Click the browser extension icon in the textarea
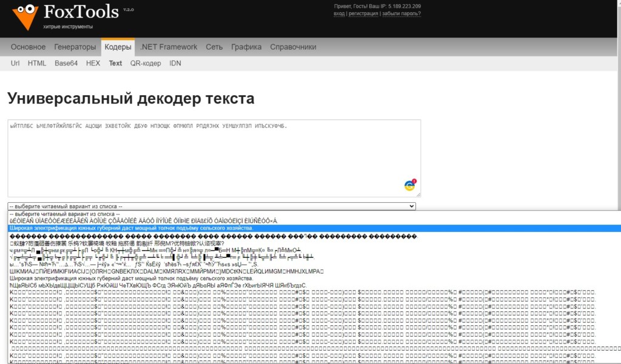621x364 pixels. pyautogui.click(x=410, y=185)
